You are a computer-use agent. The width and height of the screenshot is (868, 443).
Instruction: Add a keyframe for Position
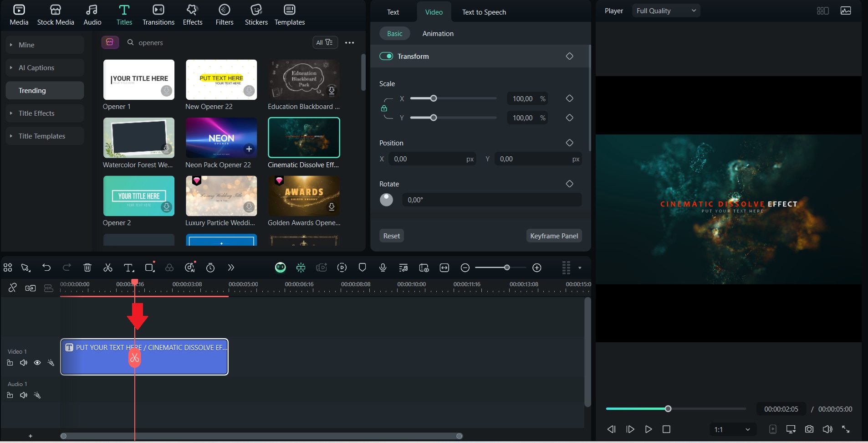click(569, 143)
